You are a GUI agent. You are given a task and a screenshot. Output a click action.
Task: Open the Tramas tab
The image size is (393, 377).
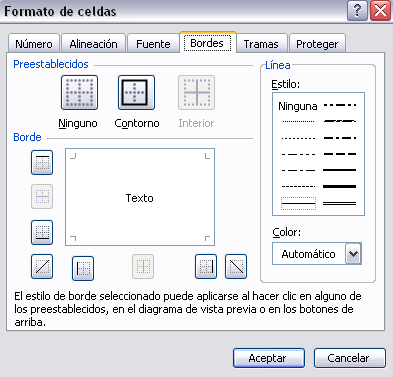click(261, 43)
